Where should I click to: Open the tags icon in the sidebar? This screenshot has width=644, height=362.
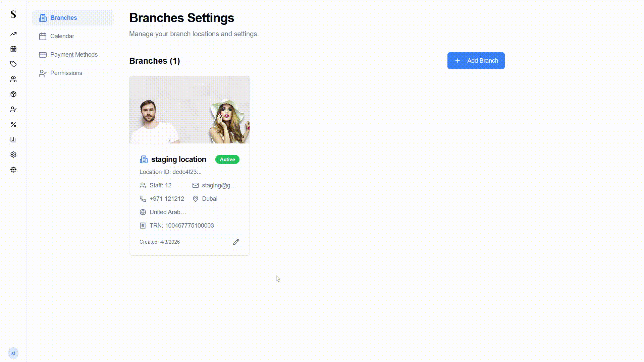[13, 64]
